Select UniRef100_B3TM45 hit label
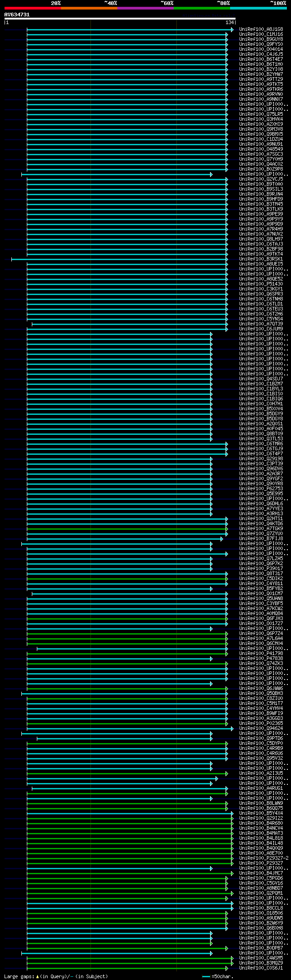Viewport: 291px width, 980px height. pos(261,204)
